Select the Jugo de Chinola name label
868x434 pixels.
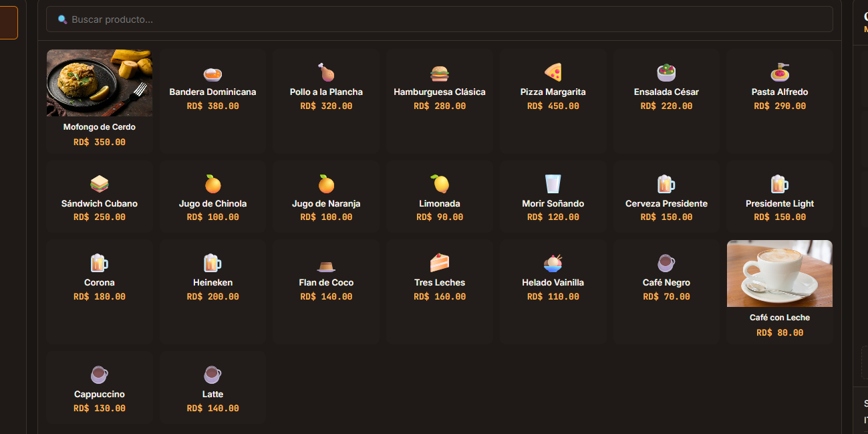tap(212, 203)
